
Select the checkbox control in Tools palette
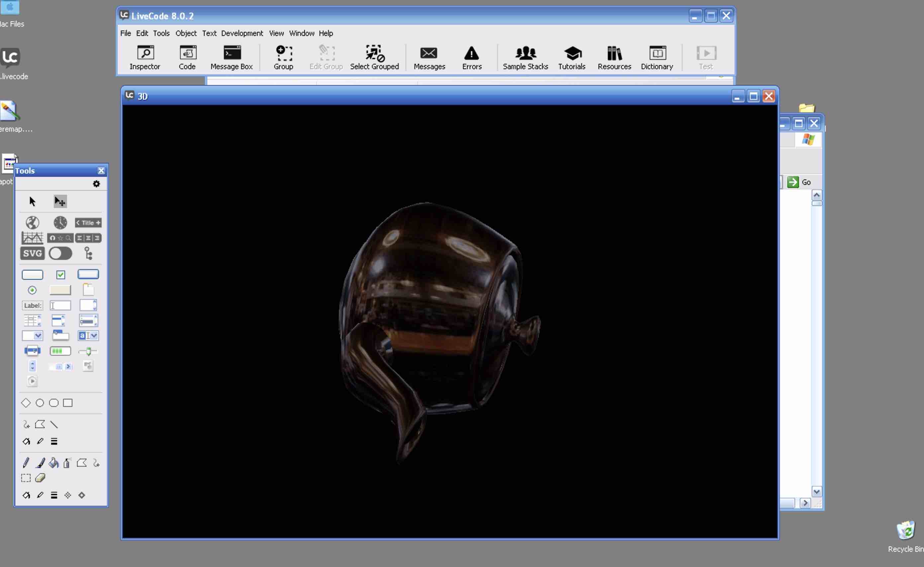[60, 275]
